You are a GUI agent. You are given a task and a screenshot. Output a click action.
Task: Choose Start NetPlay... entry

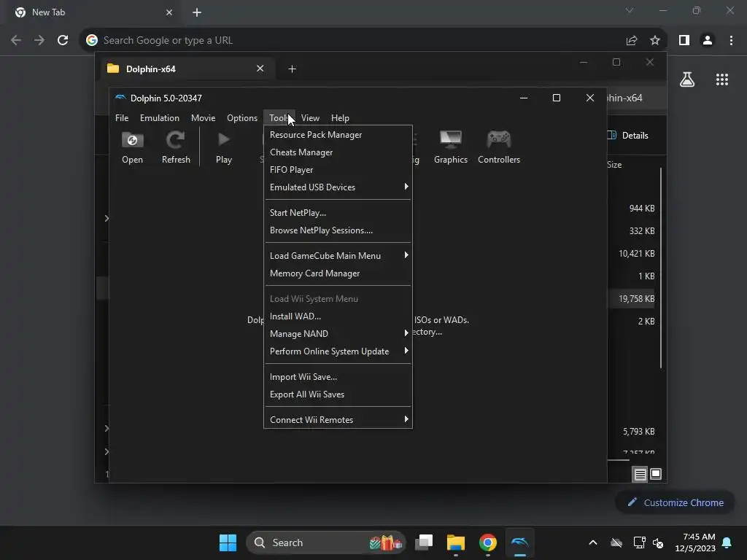coord(338,213)
